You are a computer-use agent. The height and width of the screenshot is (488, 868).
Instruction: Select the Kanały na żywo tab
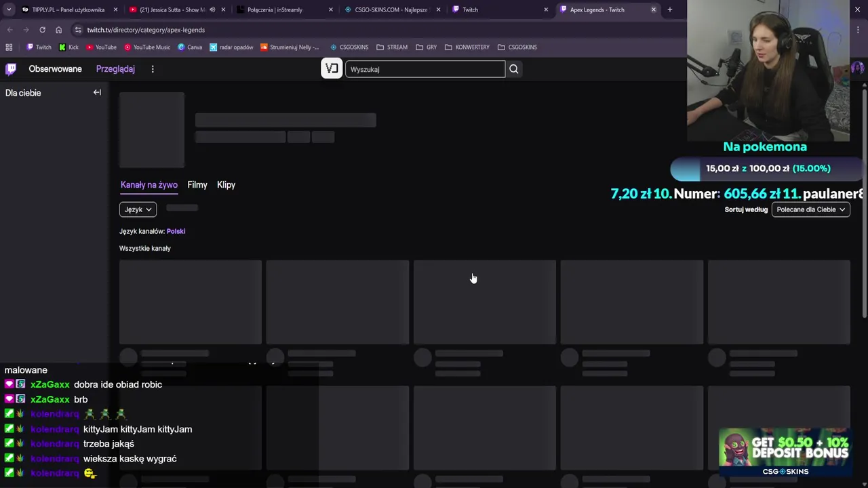click(149, 185)
